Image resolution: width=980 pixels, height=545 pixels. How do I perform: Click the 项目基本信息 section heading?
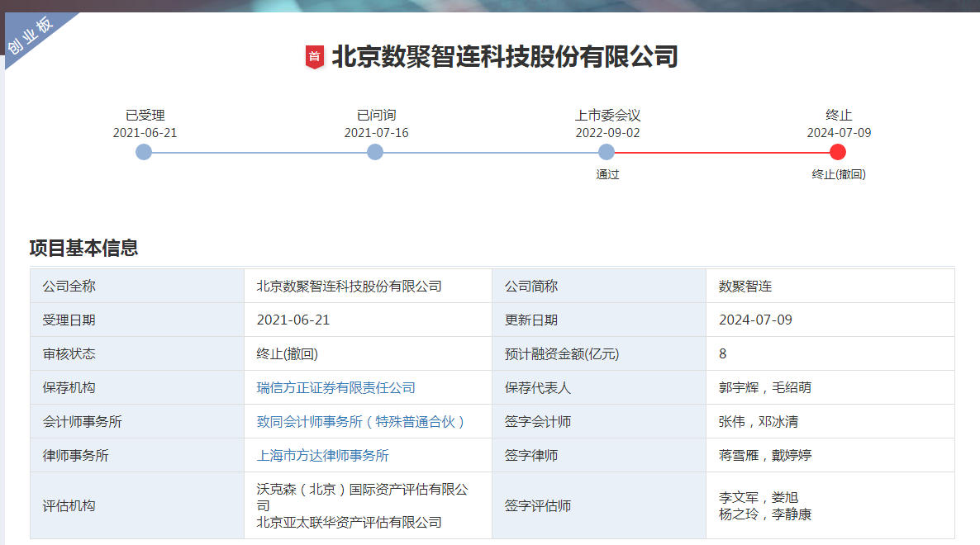click(83, 248)
